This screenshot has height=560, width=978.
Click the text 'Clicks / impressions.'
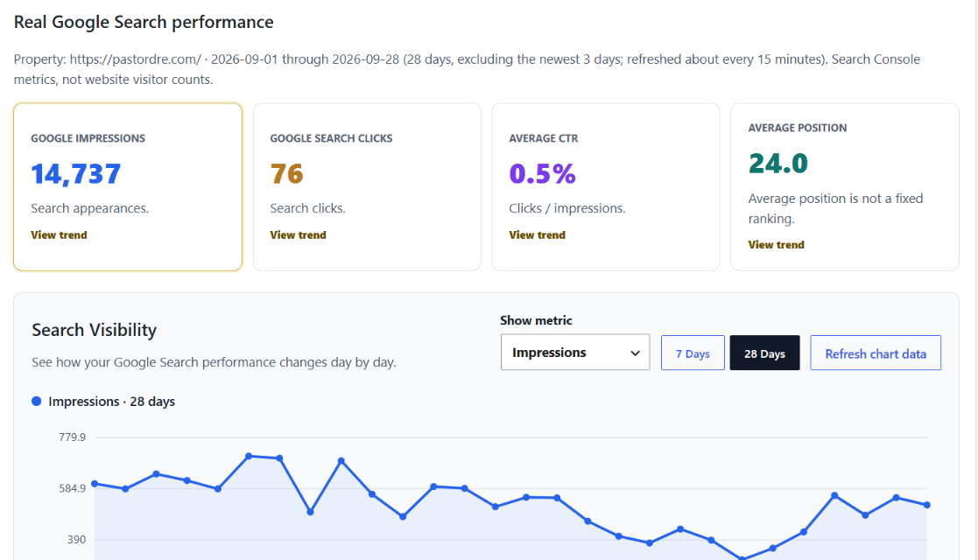click(x=567, y=208)
